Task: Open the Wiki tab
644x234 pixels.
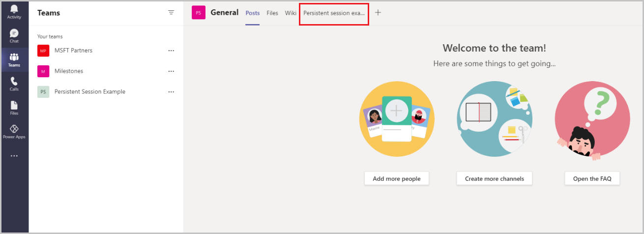Action: point(291,13)
